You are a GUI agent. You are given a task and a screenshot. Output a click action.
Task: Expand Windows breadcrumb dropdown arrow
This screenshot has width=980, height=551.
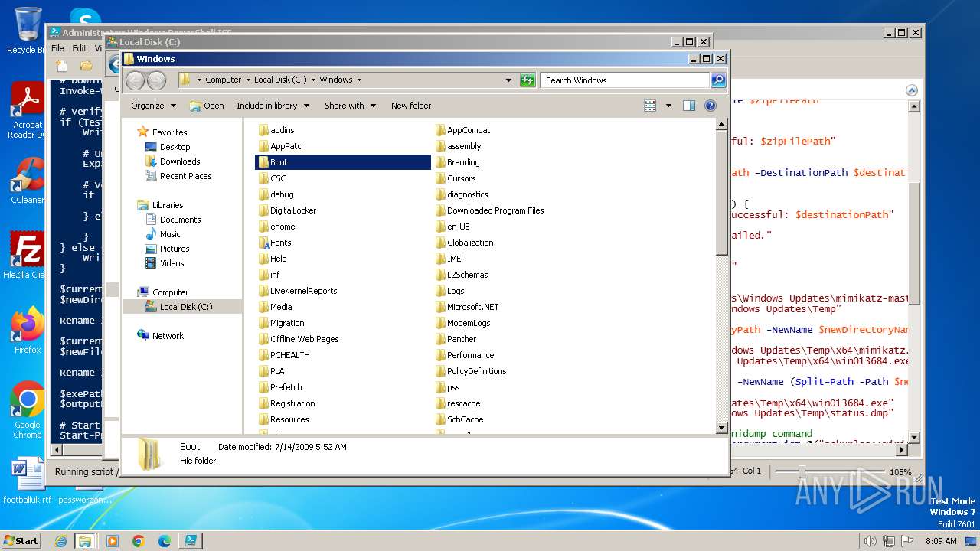(358, 80)
